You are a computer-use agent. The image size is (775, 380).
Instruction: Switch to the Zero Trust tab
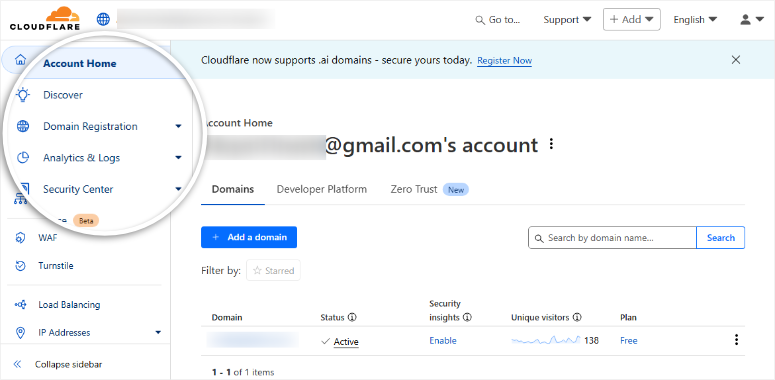pyautogui.click(x=429, y=189)
